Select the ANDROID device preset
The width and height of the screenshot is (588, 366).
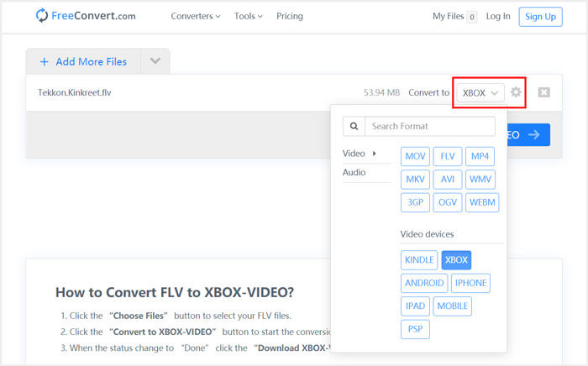[424, 283]
